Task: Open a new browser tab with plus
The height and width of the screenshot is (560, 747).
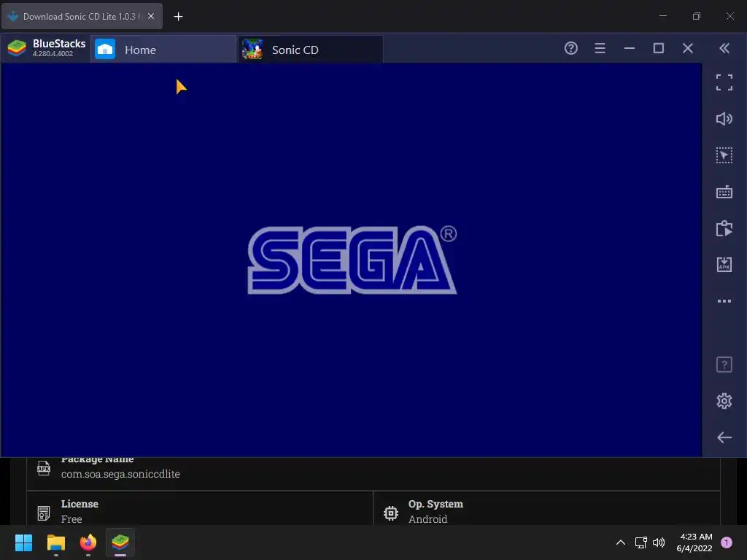Action: [178, 17]
